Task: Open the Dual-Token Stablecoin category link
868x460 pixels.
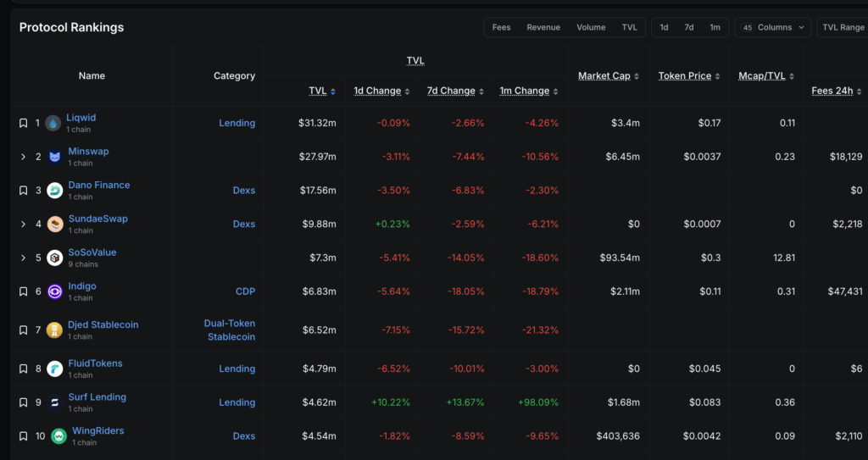Action: click(230, 330)
